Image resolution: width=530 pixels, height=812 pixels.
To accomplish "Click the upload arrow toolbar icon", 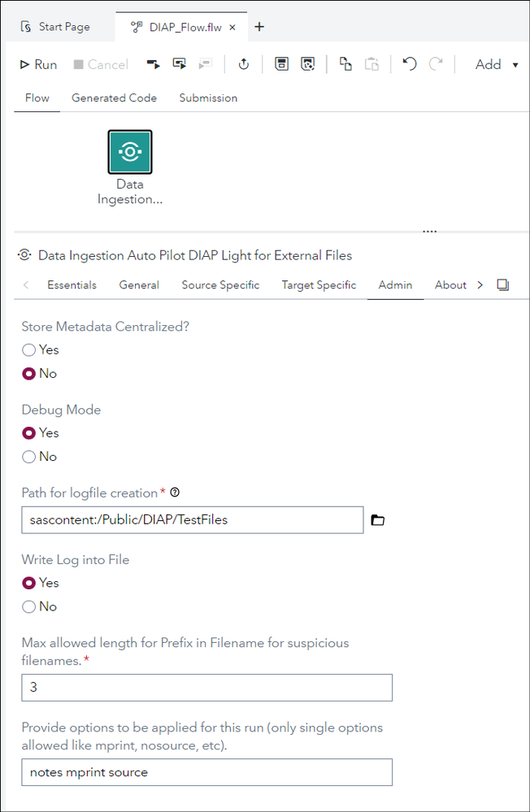I will [x=243, y=64].
